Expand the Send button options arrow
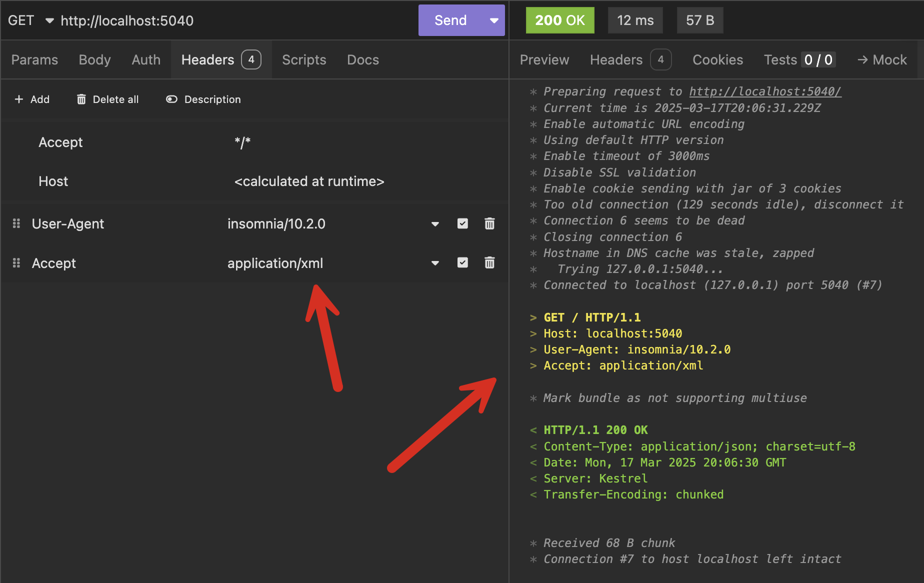Viewport: 924px width, 583px height. tap(494, 20)
